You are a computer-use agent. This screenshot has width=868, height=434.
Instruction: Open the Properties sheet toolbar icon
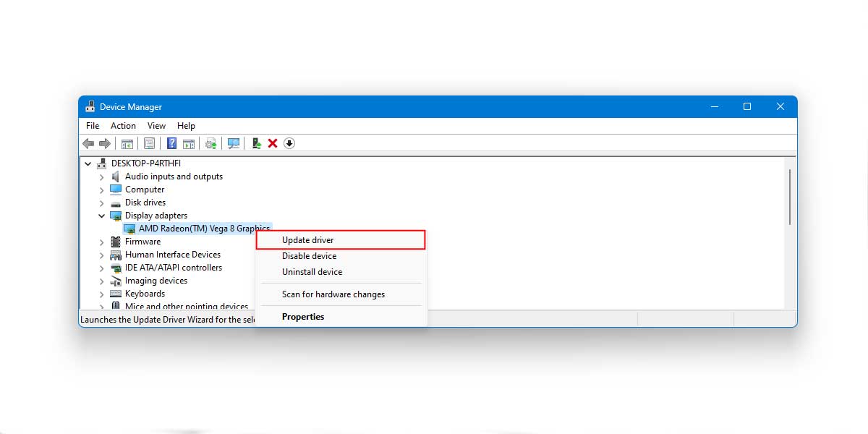click(x=149, y=143)
